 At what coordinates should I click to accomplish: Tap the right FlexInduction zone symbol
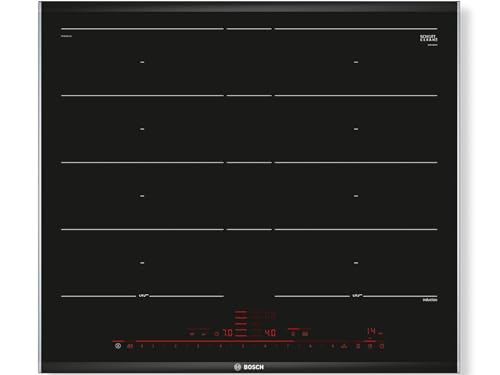(x=357, y=295)
